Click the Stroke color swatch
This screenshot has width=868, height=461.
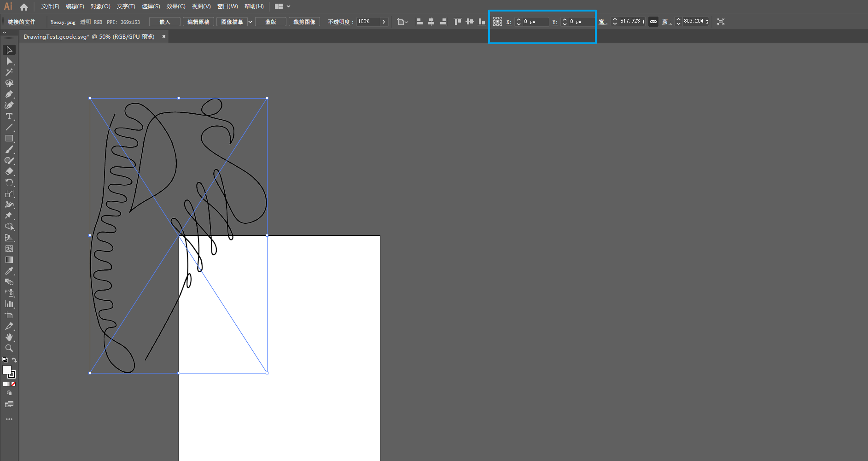(12, 374)
